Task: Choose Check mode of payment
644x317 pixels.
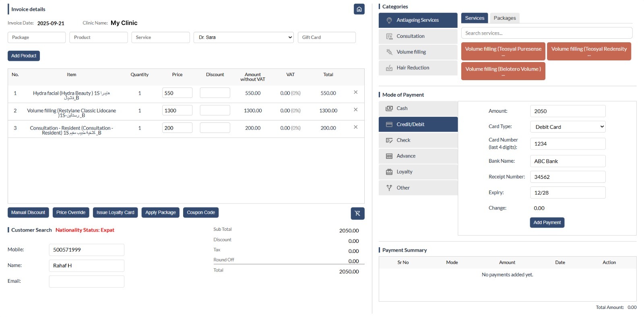Action: [418, 140]
